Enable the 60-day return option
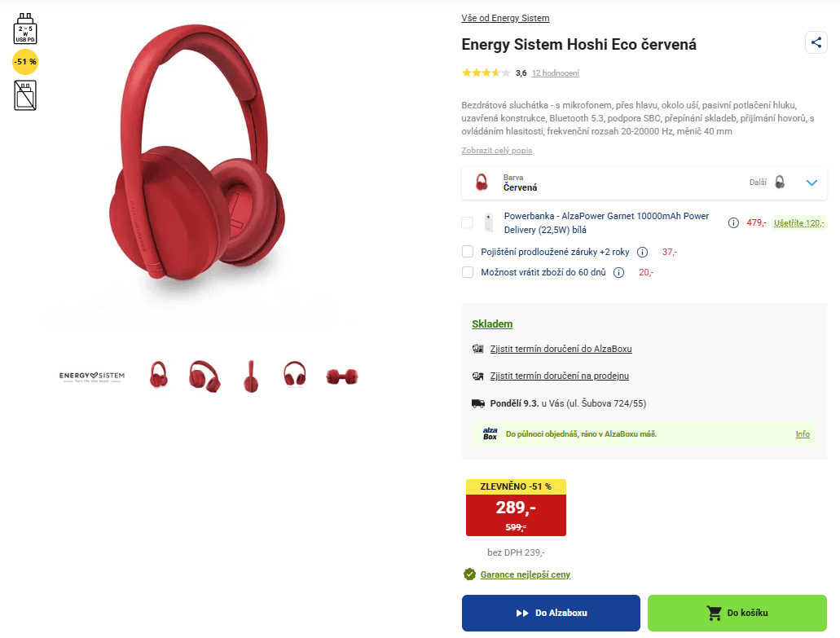This screenshot has height=638, width=840. tap(468, 272)
